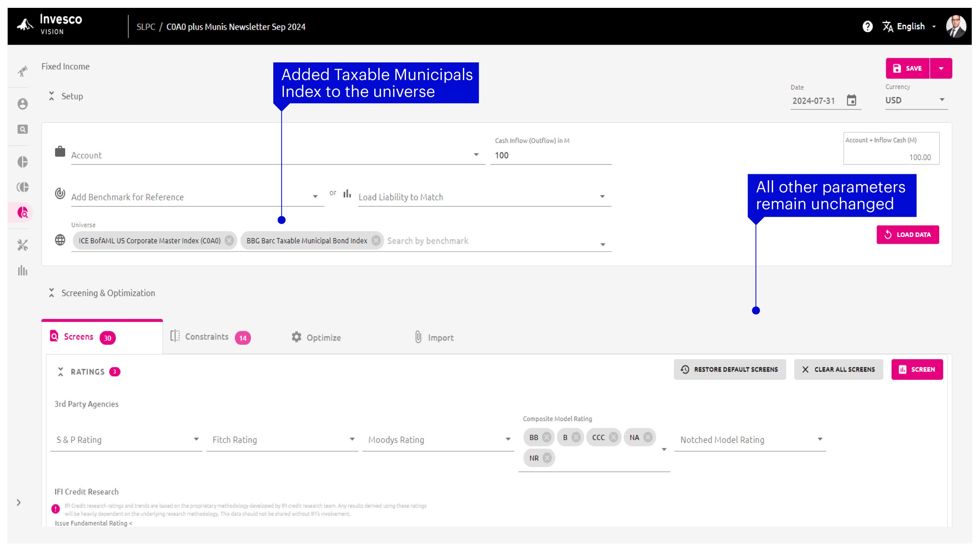Click the LOAD DATA button
Viewport: 980px width, 551px height.
pos(907,235)
